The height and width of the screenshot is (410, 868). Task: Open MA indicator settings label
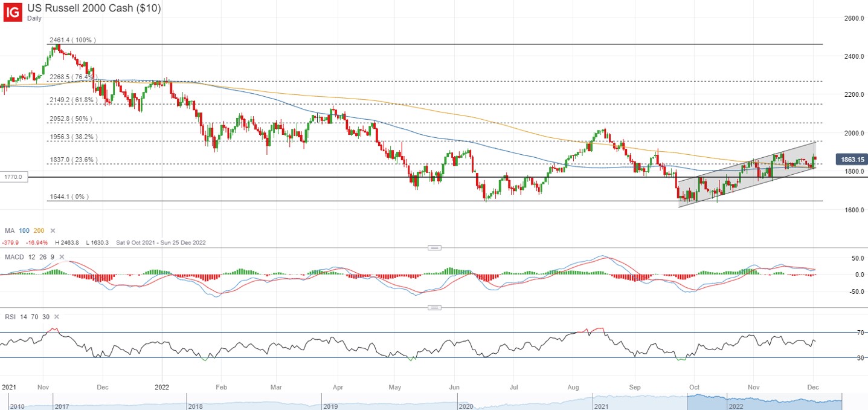9,230
